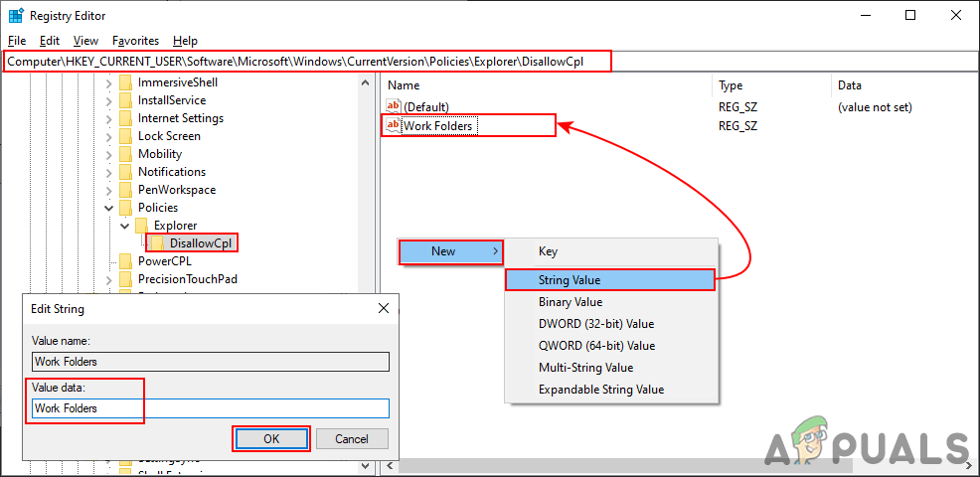This screenshot has height=477, width=980.
Task: Choose DWORD (32-bit) Value
Action: (x=612, y=324)
